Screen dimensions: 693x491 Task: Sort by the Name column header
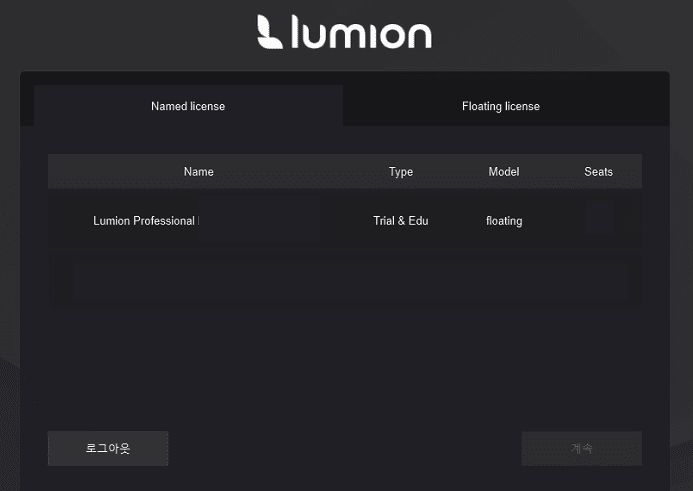tap(198, 172)
